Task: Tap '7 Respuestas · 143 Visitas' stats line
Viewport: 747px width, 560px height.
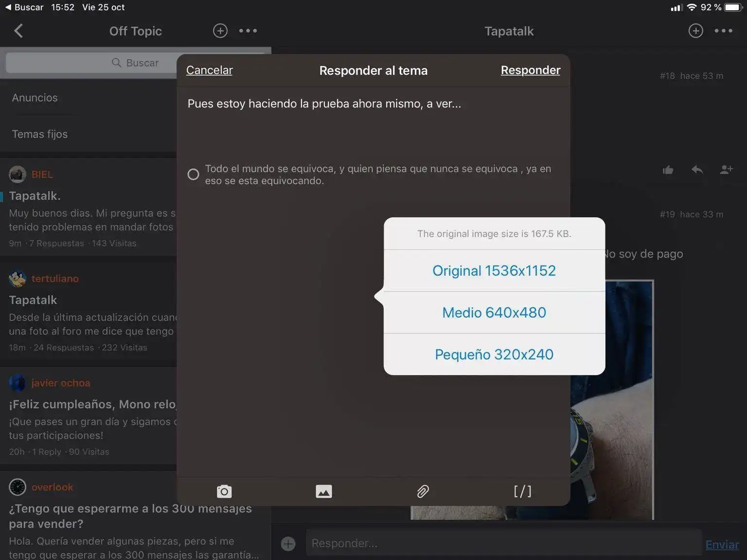Action: tap(83, 244)
